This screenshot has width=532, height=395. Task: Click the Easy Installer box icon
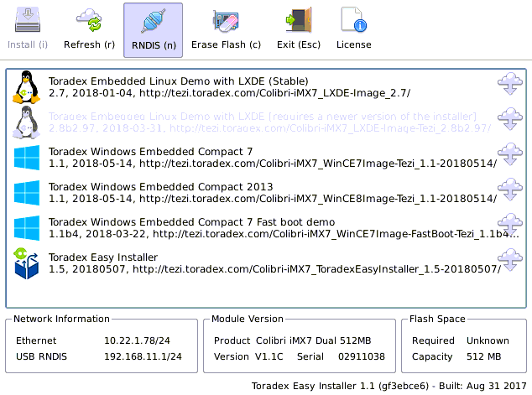click(x=27, y=262)
